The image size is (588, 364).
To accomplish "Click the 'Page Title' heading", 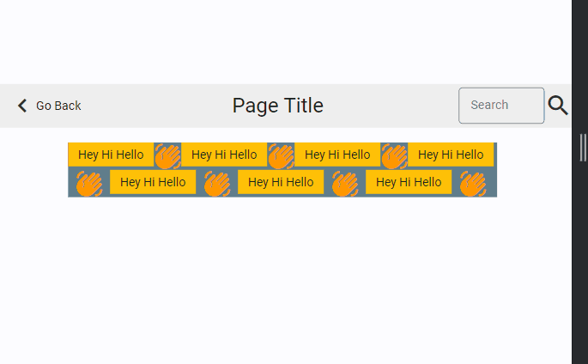I will 277,106.
